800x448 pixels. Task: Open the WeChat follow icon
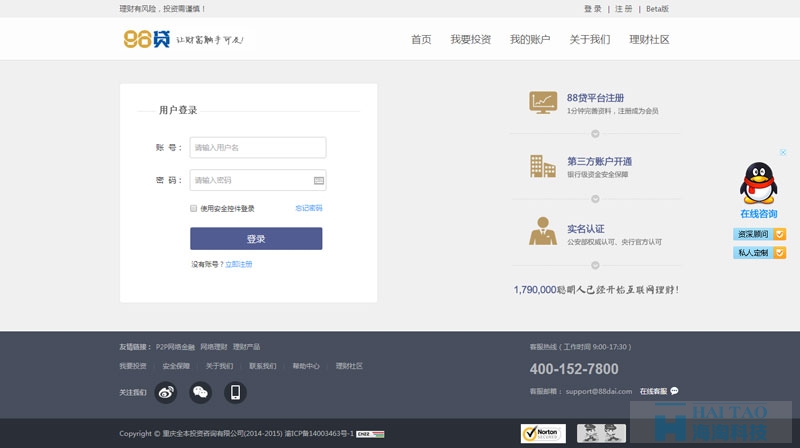pos(201,392)
